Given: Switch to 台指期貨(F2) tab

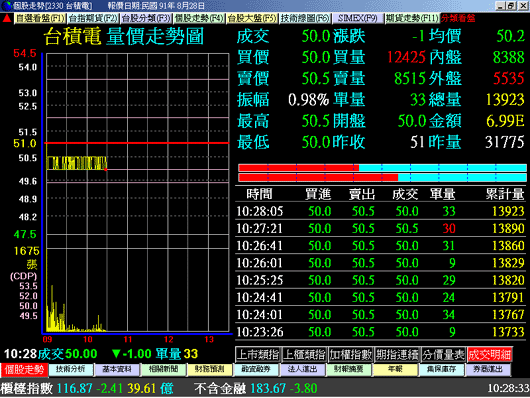Looking at the screenshot, I should coord(93,18).
